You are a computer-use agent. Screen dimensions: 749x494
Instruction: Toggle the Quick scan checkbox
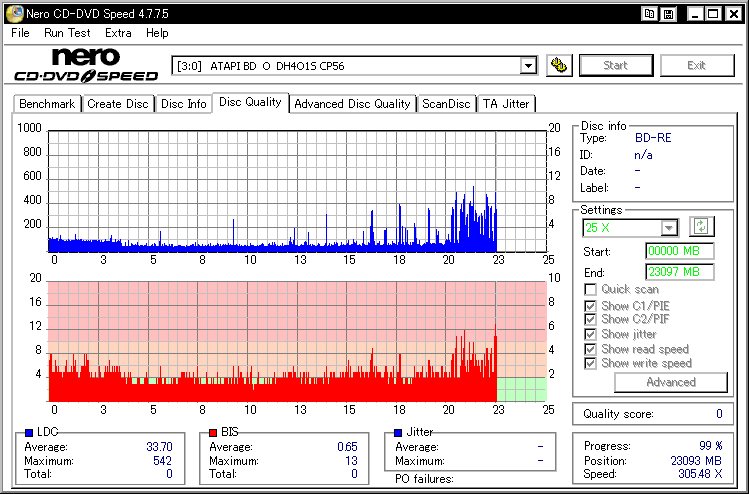point(590,290)
